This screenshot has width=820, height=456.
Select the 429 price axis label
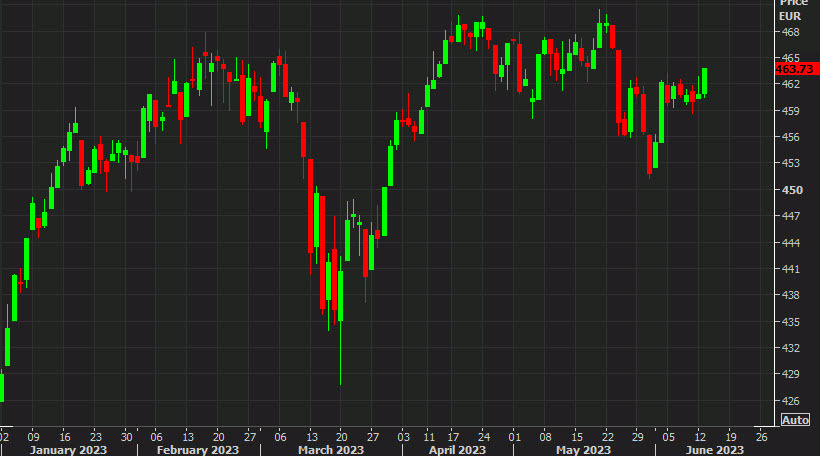point(790,374)
